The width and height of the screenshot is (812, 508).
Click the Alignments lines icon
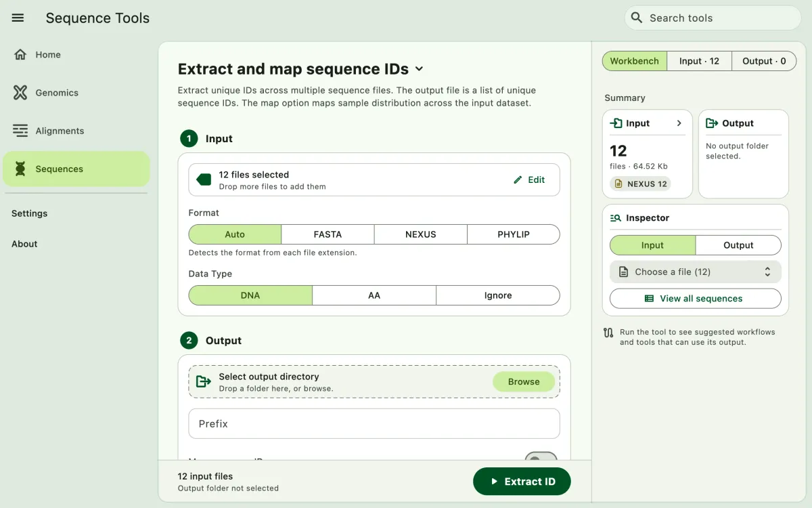[x=20, y=131]
